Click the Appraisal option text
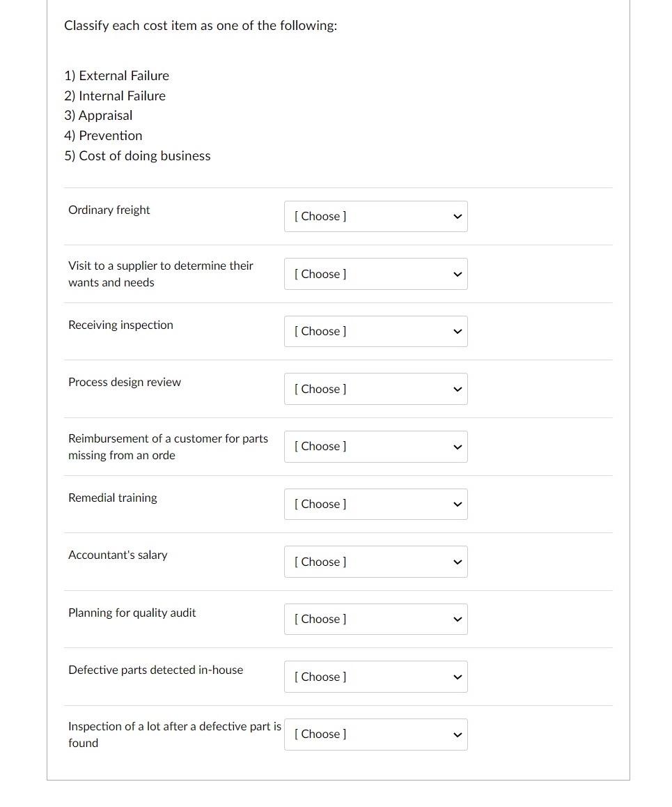 click(x=98, y=116)
